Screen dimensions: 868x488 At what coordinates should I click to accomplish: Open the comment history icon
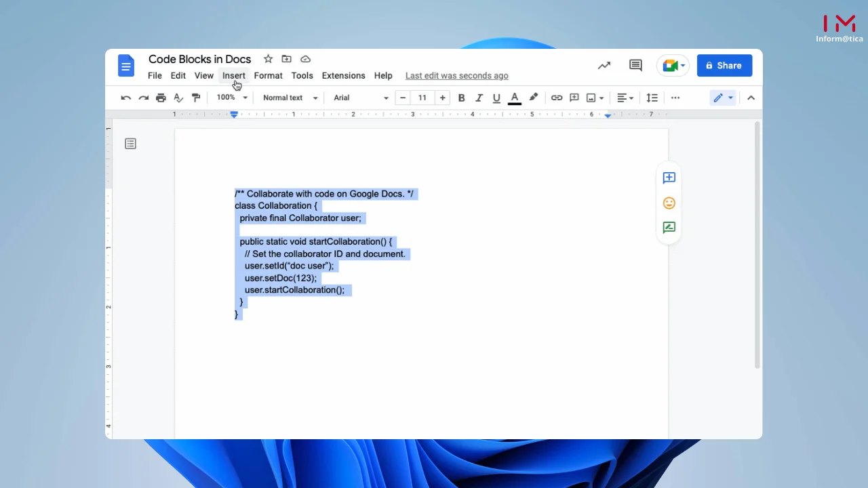pos(635,65)
